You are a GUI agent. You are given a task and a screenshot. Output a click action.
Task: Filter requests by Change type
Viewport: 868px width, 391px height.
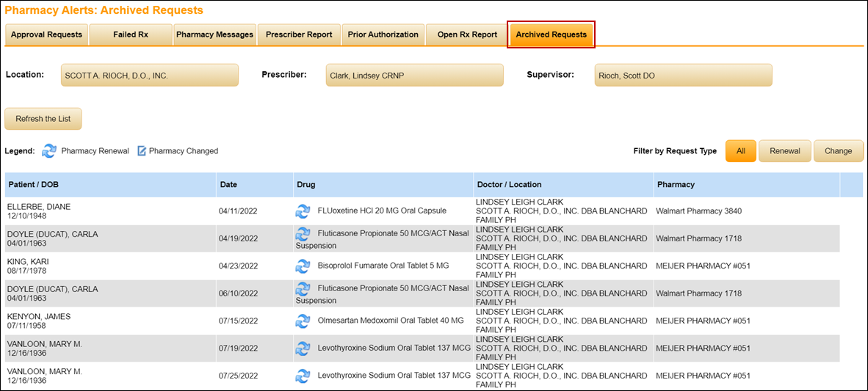(838, 151)
